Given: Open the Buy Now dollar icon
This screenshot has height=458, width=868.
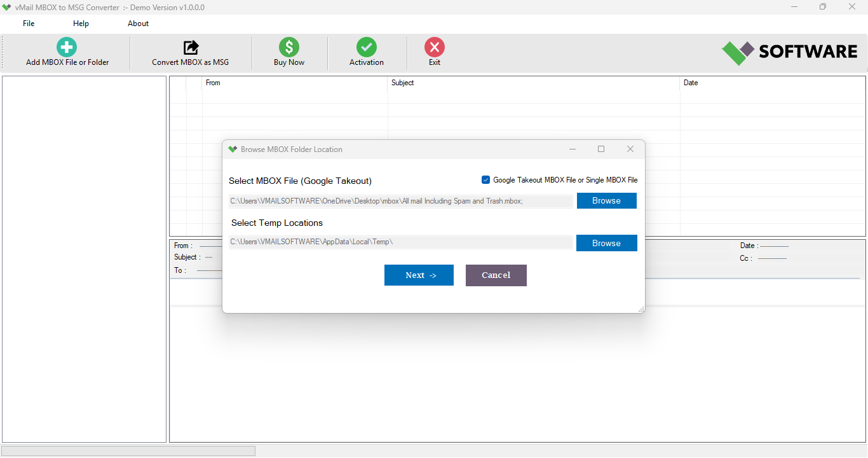Looking at the screenshot, I should click(289, 47).
